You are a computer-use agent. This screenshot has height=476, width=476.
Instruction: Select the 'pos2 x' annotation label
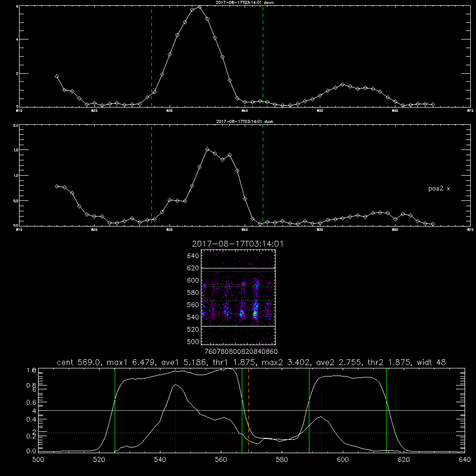[439, 188]
